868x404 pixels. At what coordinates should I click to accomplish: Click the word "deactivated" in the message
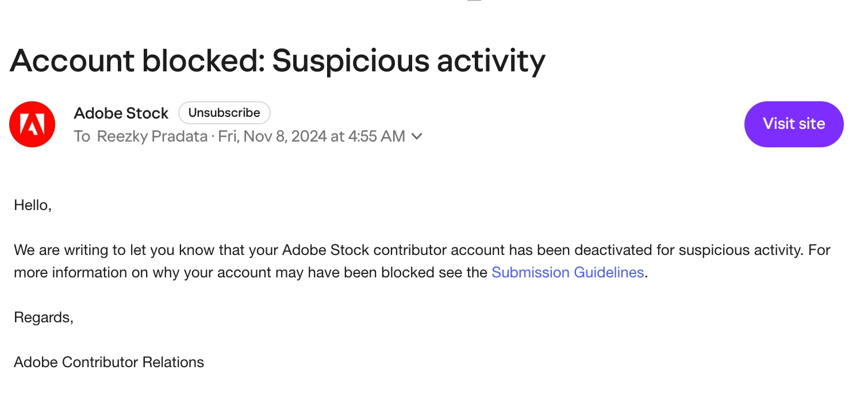[614, 250]
